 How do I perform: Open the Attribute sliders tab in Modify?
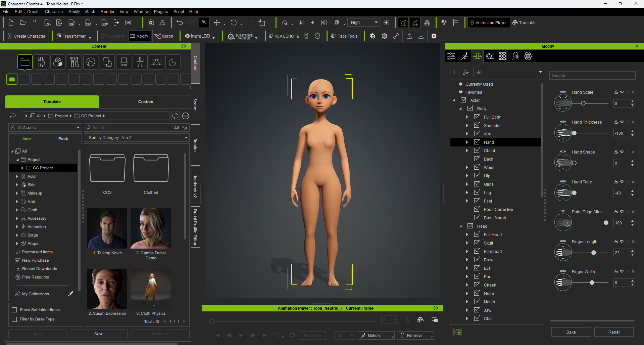click(451, 56)
